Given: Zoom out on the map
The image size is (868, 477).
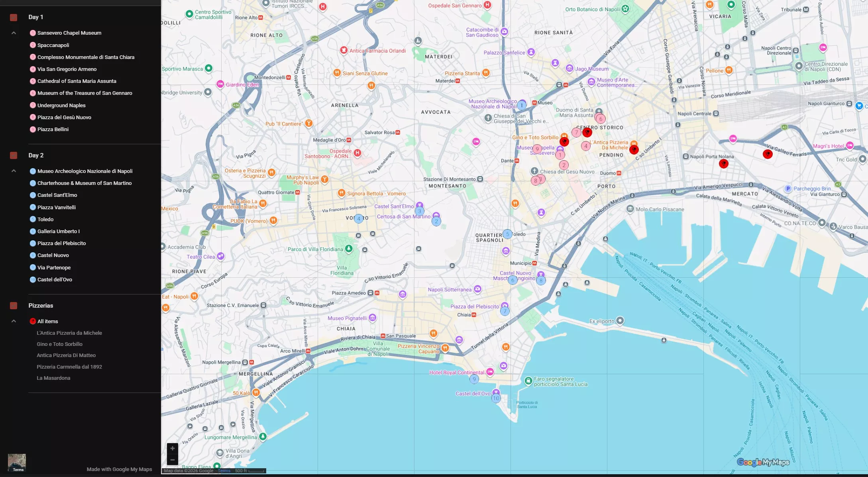Looking at the screenshot, I should [x=173, y=459].
